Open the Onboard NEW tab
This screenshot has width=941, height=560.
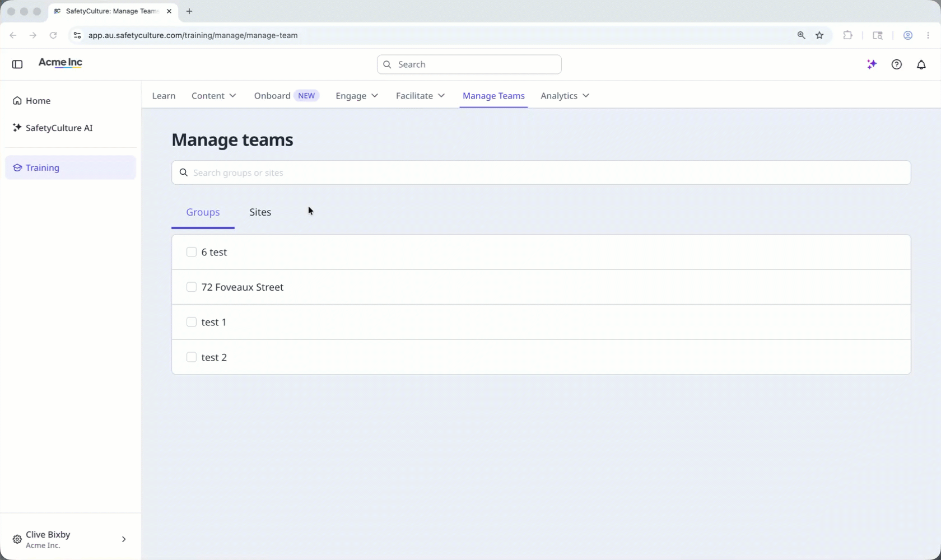point(287,96)
